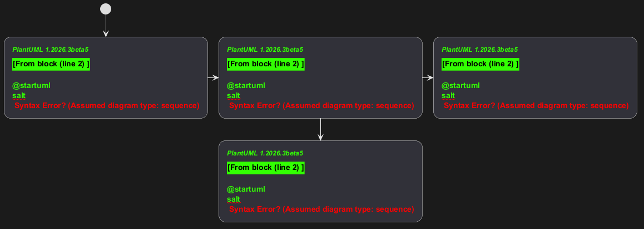Click the arrow entering the rightmost state

pyautogui.click(x=428, y=78)
